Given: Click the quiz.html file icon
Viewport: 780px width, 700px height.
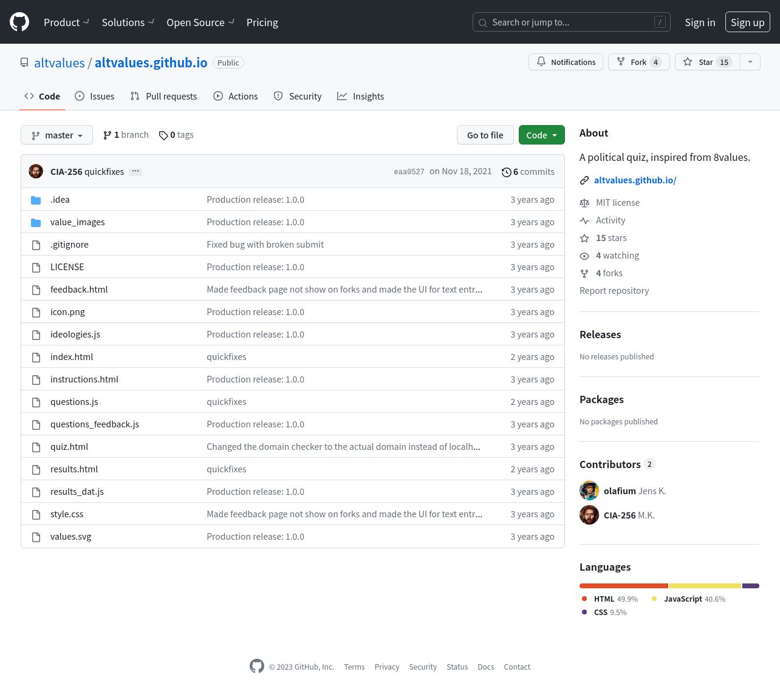Looking at the screenshot, I should coord(36,447).
